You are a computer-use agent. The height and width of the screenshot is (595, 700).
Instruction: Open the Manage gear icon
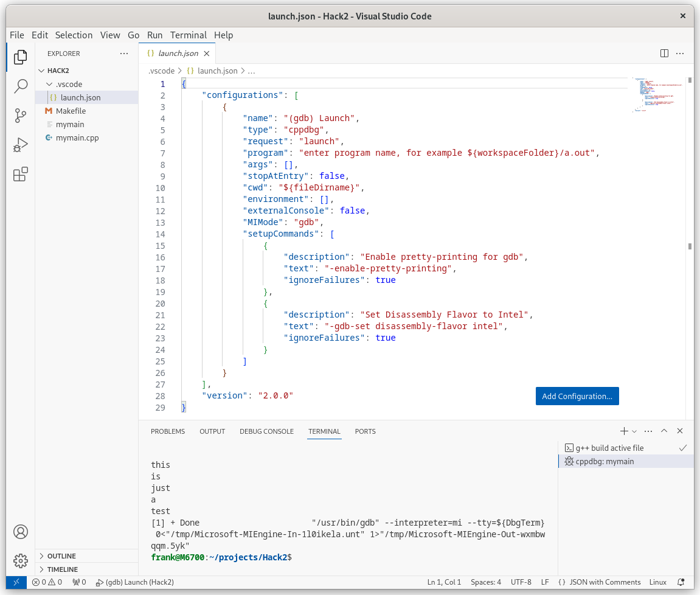21,560
